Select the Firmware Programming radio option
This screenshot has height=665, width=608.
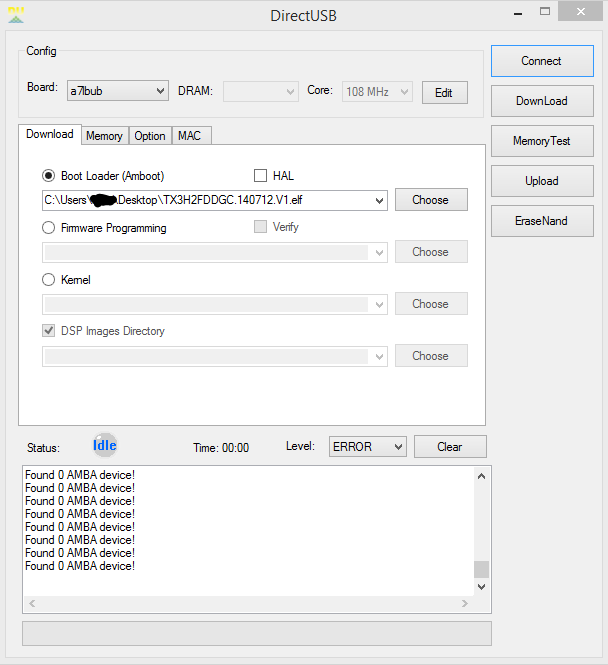tap(48, 228)
